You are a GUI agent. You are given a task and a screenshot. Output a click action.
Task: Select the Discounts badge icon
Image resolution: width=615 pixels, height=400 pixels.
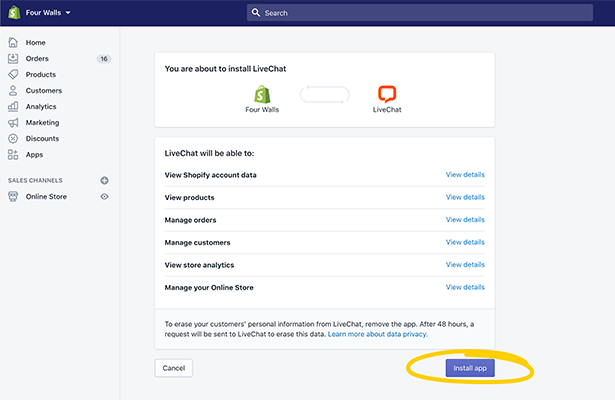coord(13,139)
